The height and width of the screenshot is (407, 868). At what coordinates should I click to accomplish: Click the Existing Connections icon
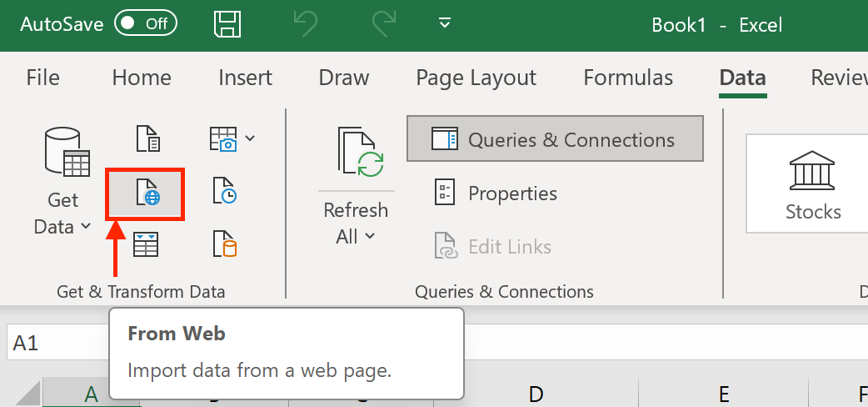(x=225, y=244)
